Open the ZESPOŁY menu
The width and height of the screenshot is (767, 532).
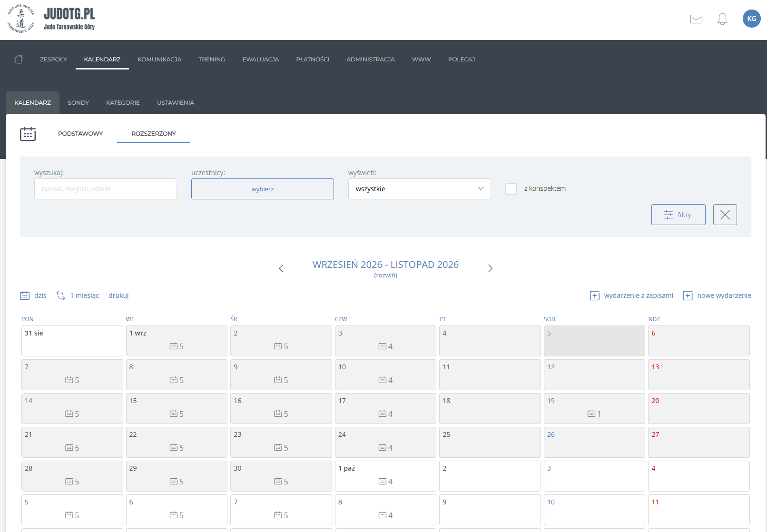pyautogui.click(x=53, y=59)
